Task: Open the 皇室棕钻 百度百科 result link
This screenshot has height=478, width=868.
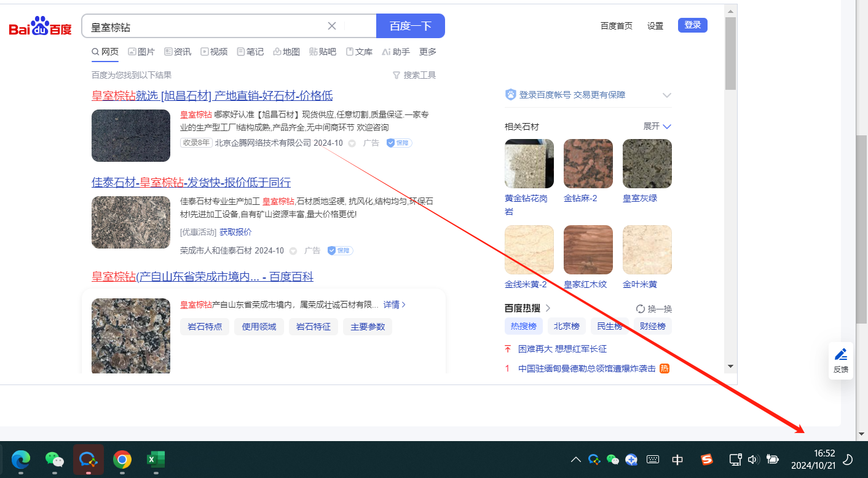Action: tap(202, 277)
